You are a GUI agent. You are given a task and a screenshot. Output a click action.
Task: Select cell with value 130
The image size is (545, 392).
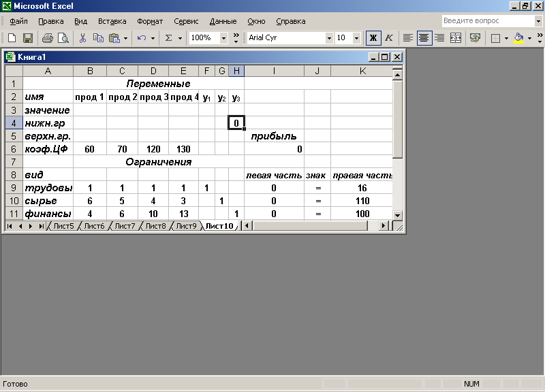[183, 149]
